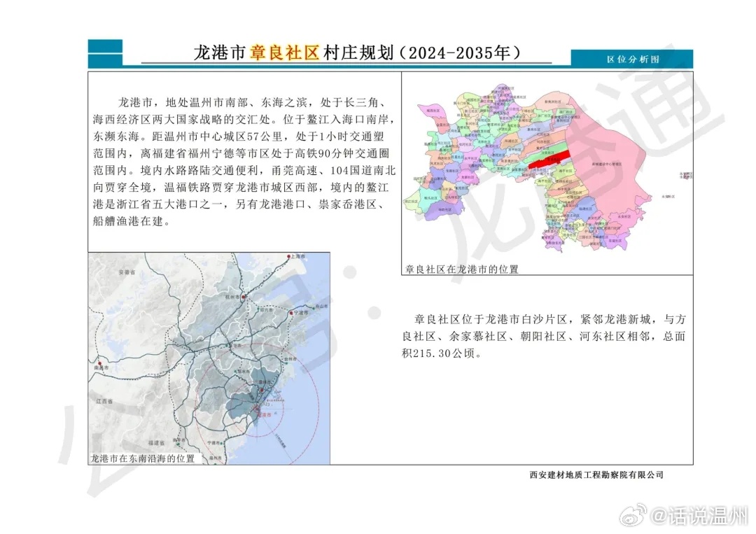Click the '永安社区' label on the community map
The width and height of the screenshot is (756, 534).
pos(624,217)
